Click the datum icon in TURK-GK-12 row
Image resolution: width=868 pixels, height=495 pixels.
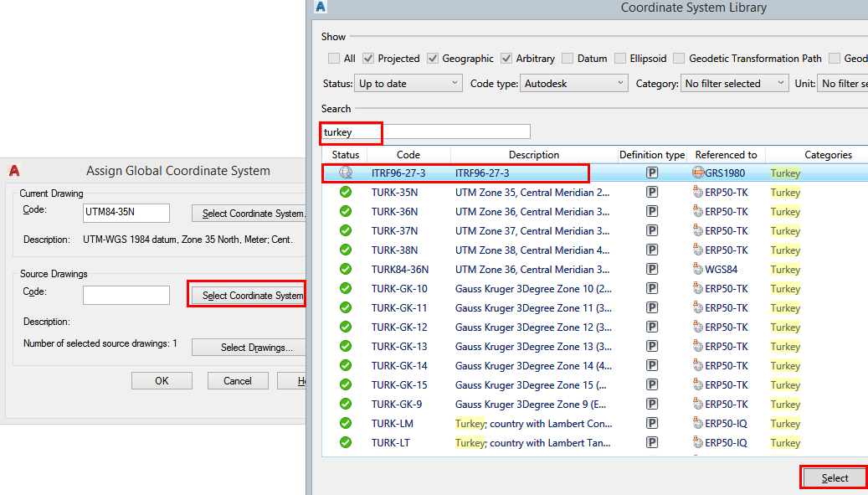tap(698, 327)
